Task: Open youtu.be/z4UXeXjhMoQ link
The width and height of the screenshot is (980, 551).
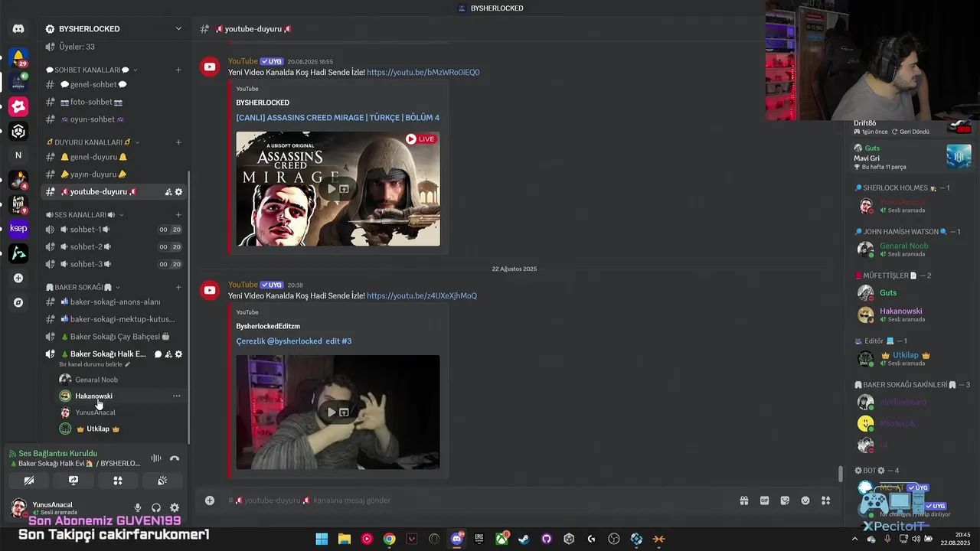Action: (x=421, y=296)
